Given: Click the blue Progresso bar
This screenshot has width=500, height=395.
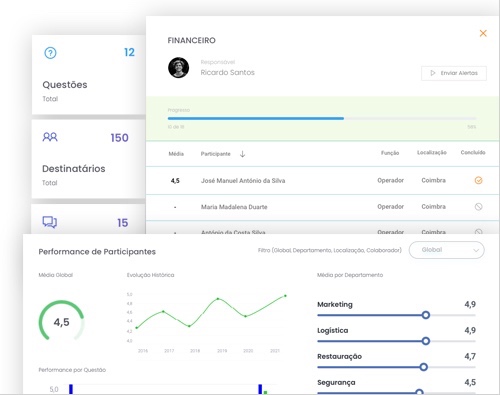Looking at the screenshot, I should point(256,118).
